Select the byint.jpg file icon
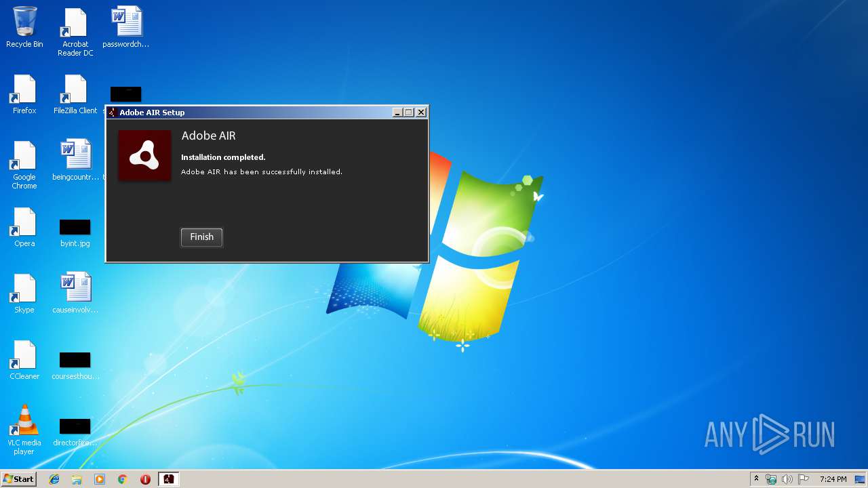This screenshot has height=488, width=868. point(75,232)
